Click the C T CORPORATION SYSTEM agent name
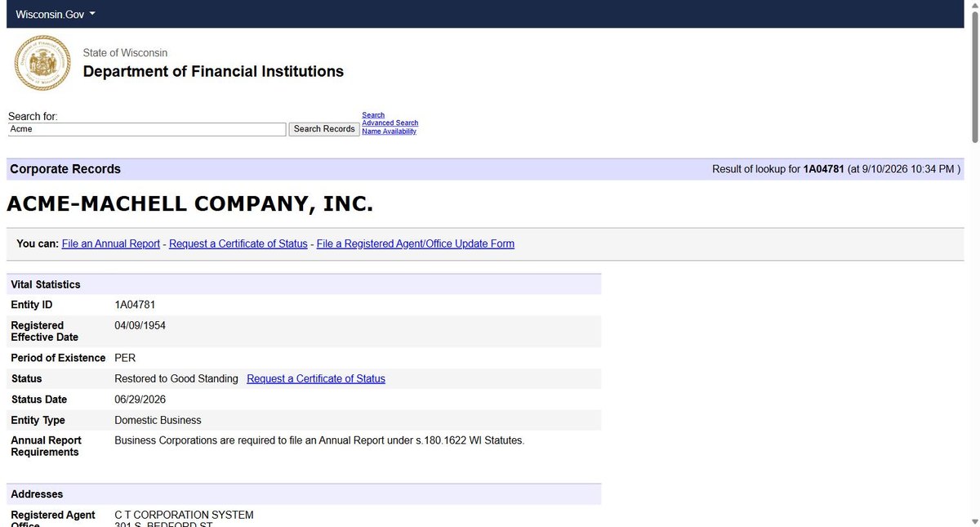Screen dimensions: 980x527 tap(184, 515)
